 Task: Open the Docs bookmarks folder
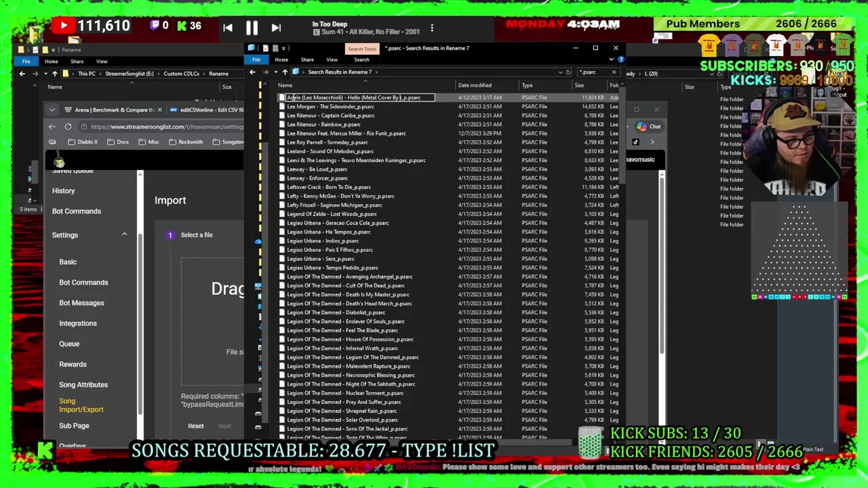click(x=118, y=142)
